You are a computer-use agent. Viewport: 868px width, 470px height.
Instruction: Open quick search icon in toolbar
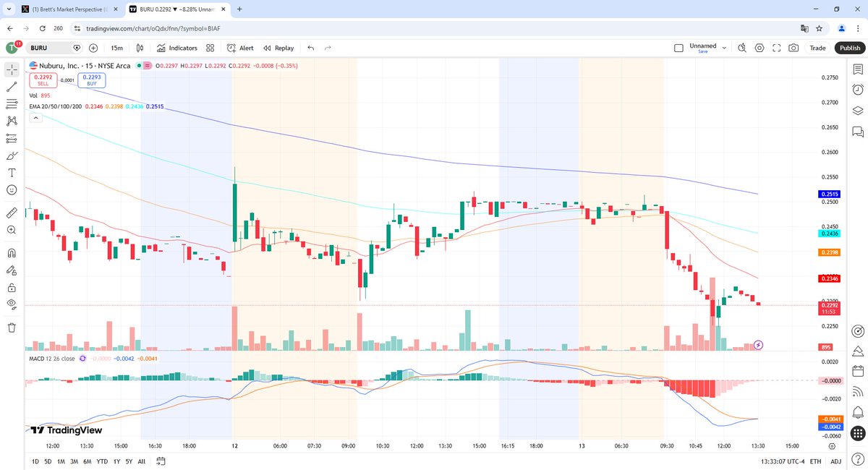(742, 48)
